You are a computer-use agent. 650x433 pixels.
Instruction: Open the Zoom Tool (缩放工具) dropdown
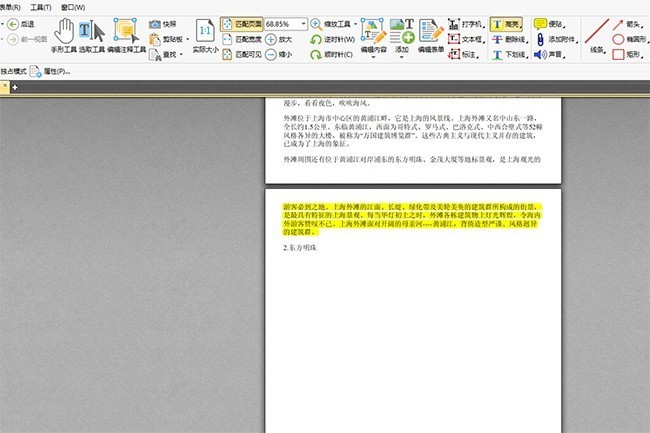(x=355, y=24)
